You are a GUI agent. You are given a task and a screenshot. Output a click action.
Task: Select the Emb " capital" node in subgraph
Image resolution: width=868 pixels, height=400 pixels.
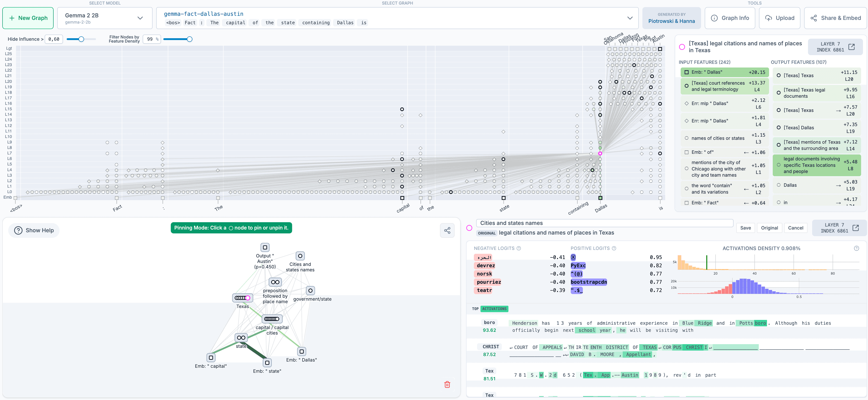tap(211, 357)
